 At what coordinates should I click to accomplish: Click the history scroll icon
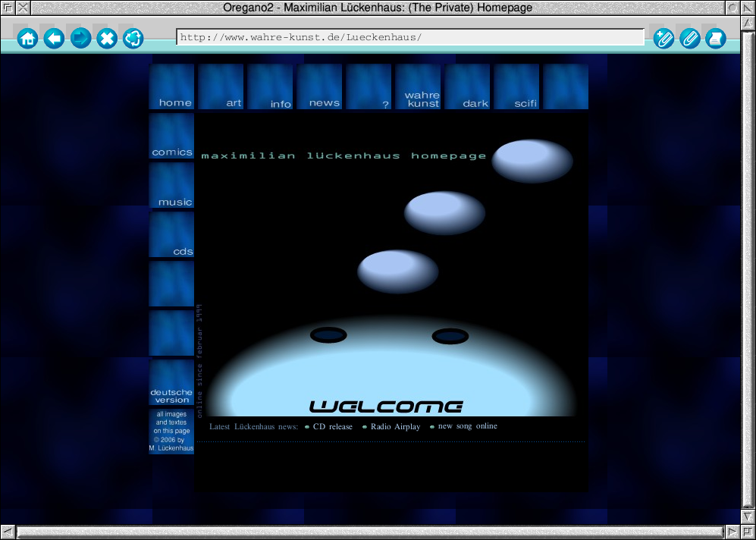point(715,38)
